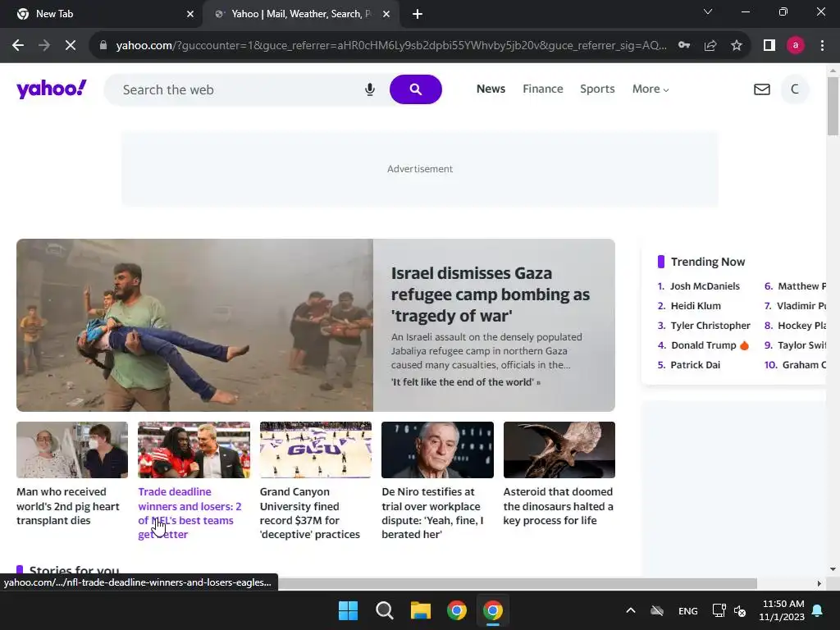Viewport: 840px width, 630px height.
Task: Stop page loading with X button
Action: (71, 46)
